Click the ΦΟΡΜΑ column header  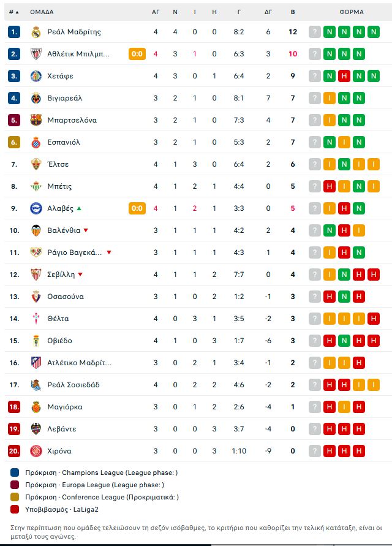click(351, 12)
